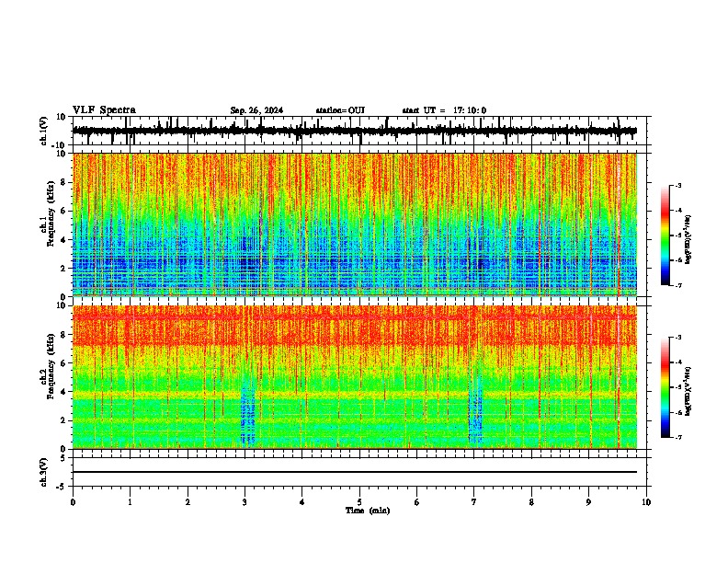This screenshot has height=563, width=728.
Task: Click time axis tick label "5" above Time (min)
Action: coord(359,502)
